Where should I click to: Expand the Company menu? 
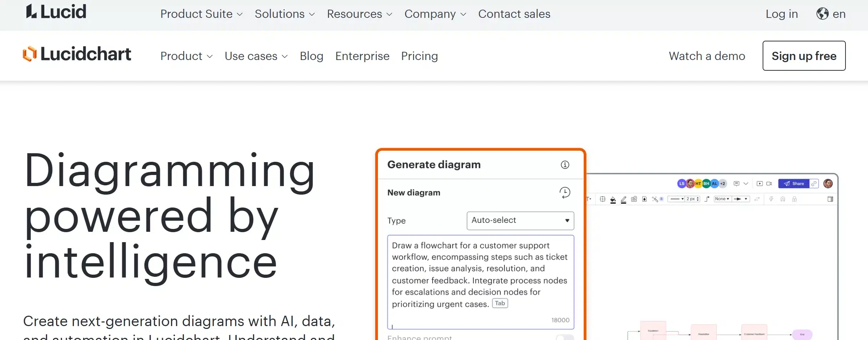coord(435,14)
